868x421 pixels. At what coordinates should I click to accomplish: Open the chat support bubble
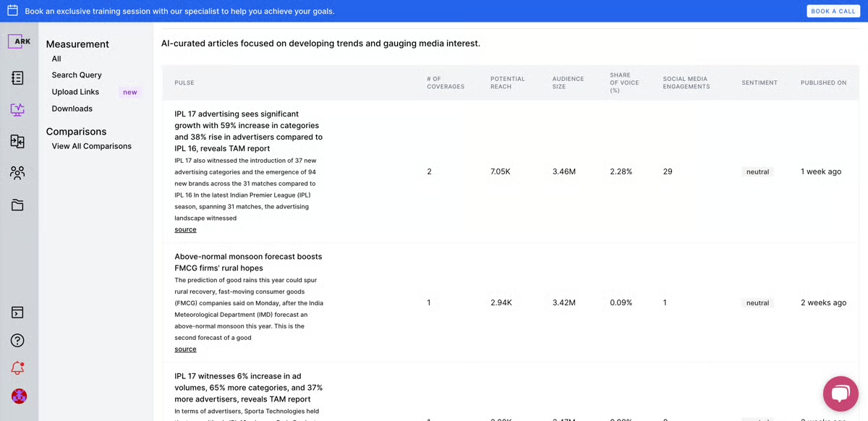click(841, 394)
